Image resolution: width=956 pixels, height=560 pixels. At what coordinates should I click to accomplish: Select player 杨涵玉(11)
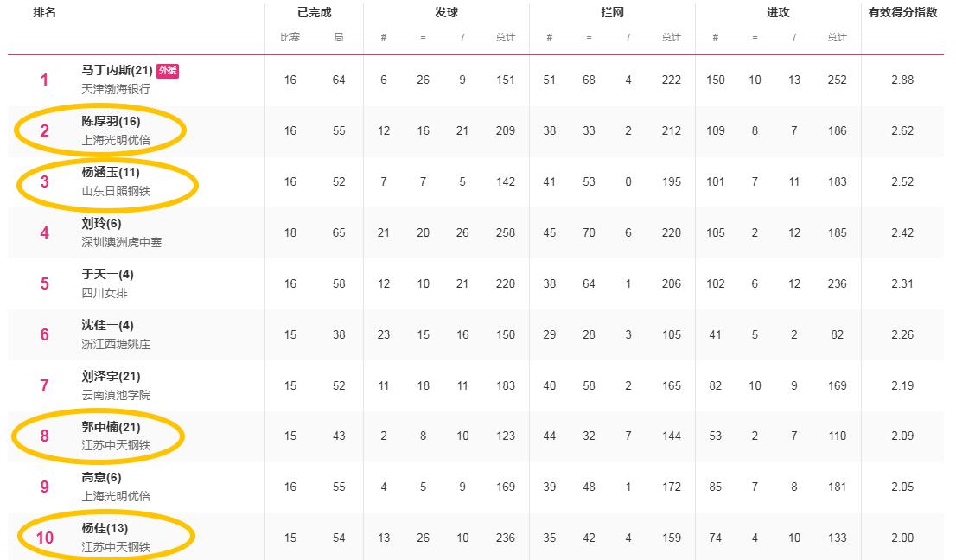click(x=111, y=172)
